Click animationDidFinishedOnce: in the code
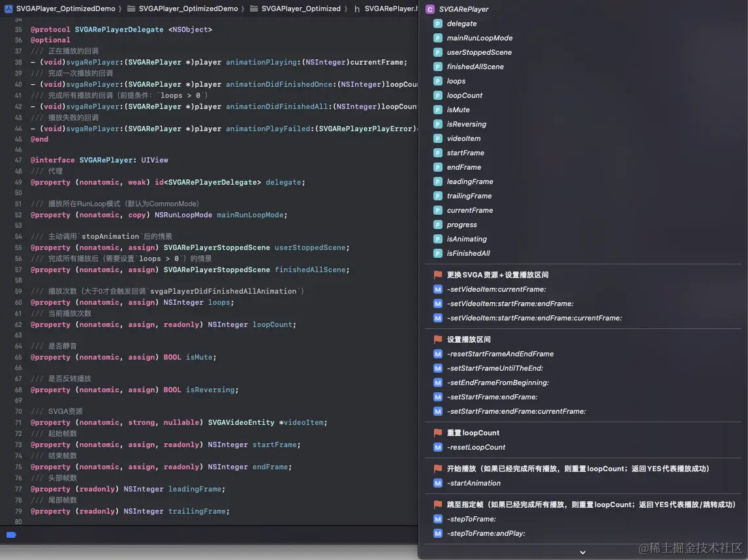This screenshot has width=748, height=560. (x=281, y=84)
